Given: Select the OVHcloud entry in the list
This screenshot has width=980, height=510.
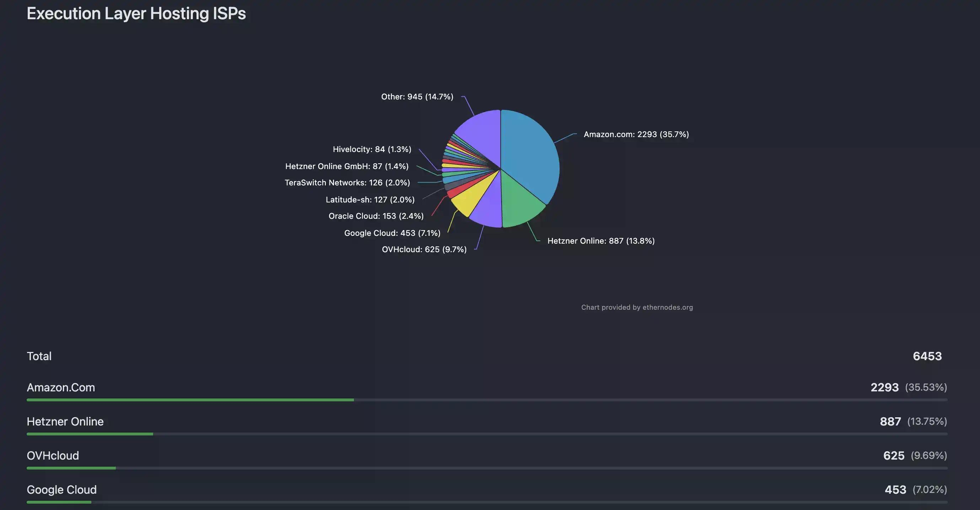Looking at the screenshot, I should click(53, 456).
